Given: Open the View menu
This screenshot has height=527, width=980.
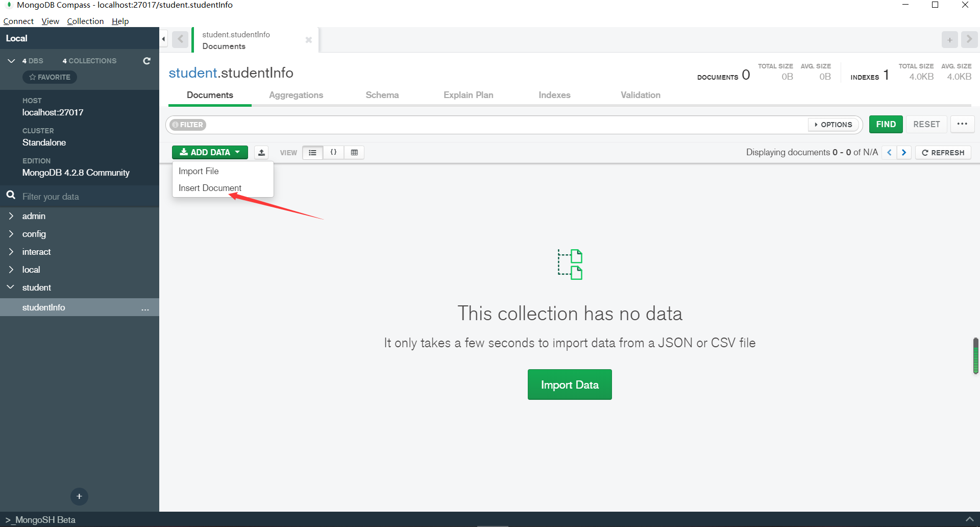Looking at the screenshot, I should point(50,21).
